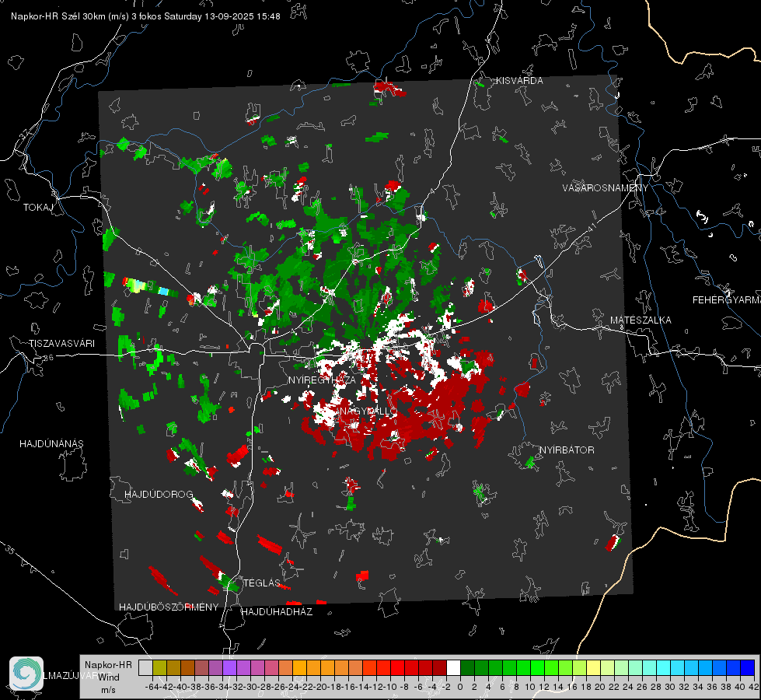Click the Wind label in the legend
The height and width of the screenshot is (700, 761).
point(109,677)
